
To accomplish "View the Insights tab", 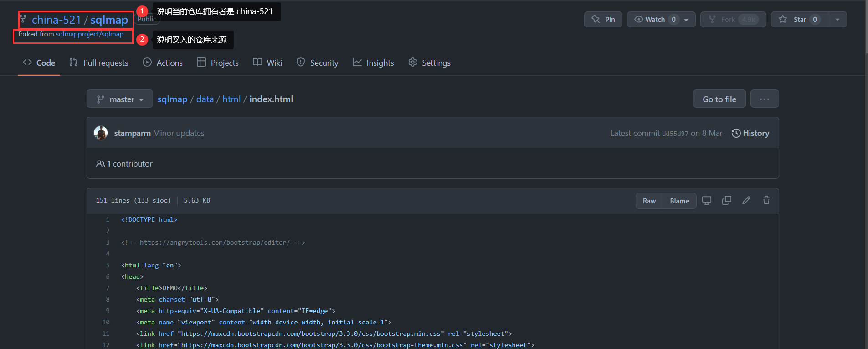I will point(373,63).
